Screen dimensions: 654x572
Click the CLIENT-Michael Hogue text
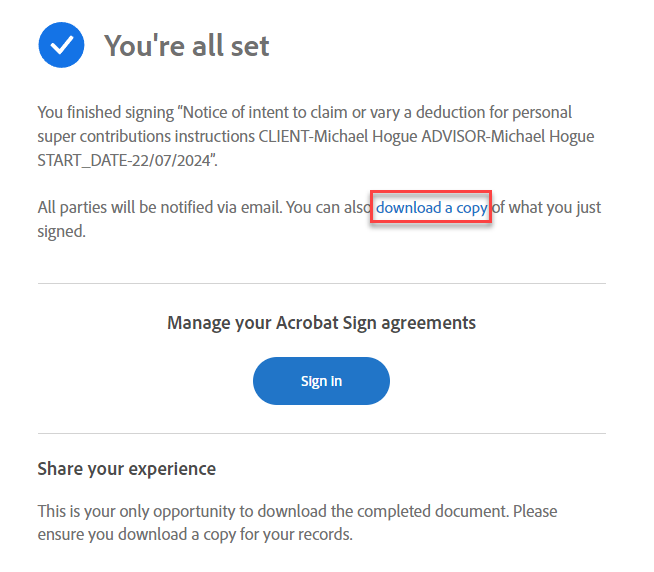tap(338, 136)
